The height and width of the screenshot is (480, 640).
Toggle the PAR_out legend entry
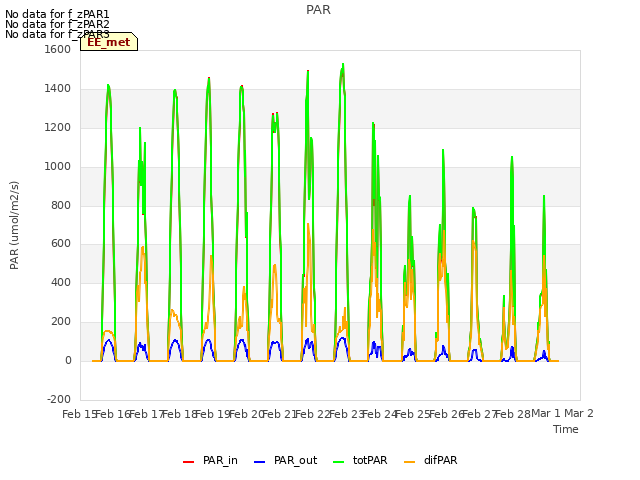point(285,460)
